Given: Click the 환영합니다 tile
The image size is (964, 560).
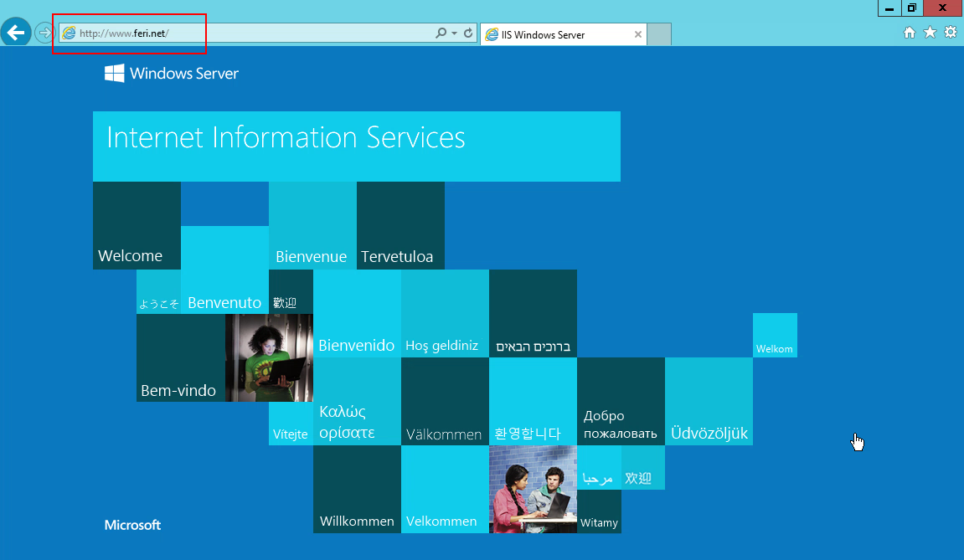Looking at the screenshot, I should coord(533,402).
